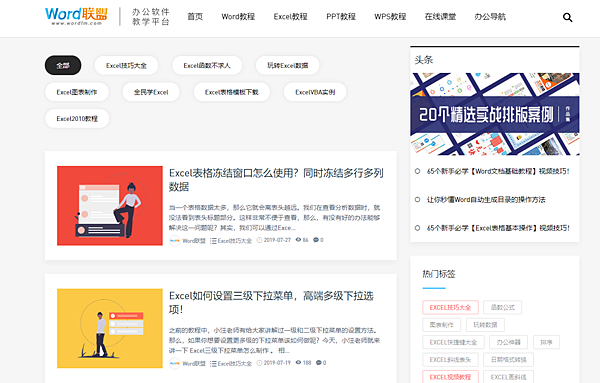The width and height of the screenshot is (600, 383).
Task: Select the 全部 category filter
Action: click(x=63, y=65)
